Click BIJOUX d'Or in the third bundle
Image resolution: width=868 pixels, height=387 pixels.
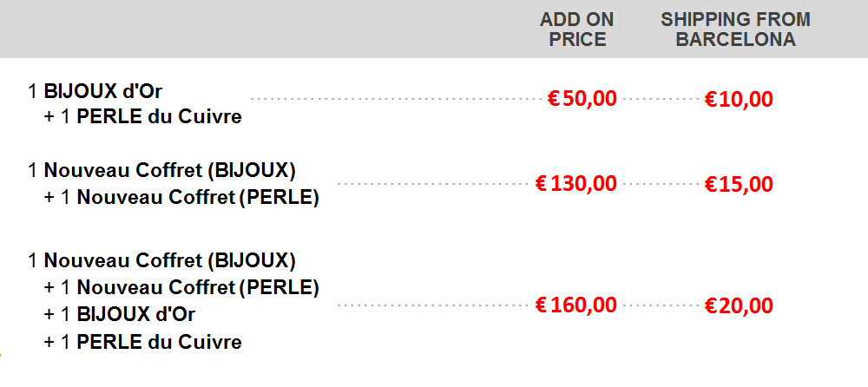(x=135, y=314)
